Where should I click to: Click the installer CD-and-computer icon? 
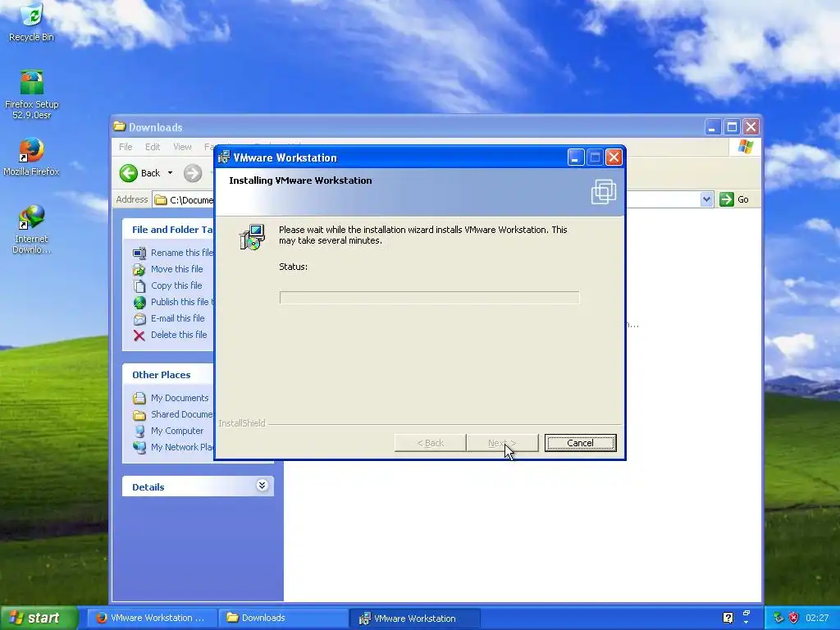pos(252,237)
